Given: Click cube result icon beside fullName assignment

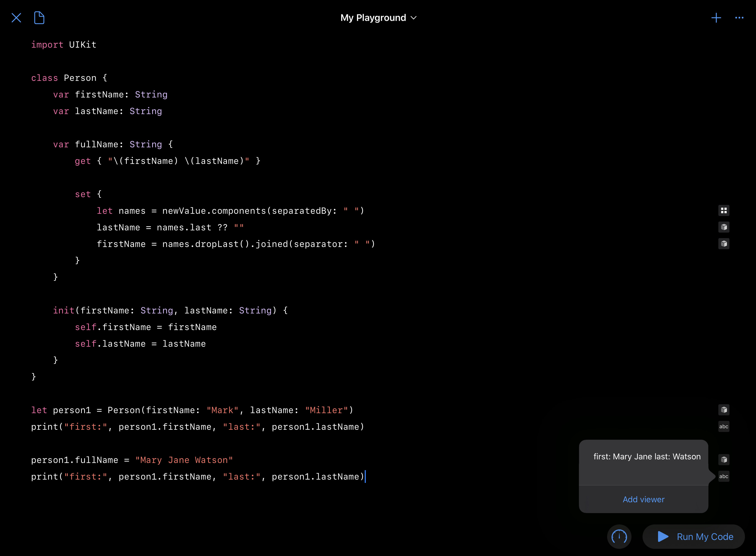Looking at the screenshot, I should click(724, 459).
